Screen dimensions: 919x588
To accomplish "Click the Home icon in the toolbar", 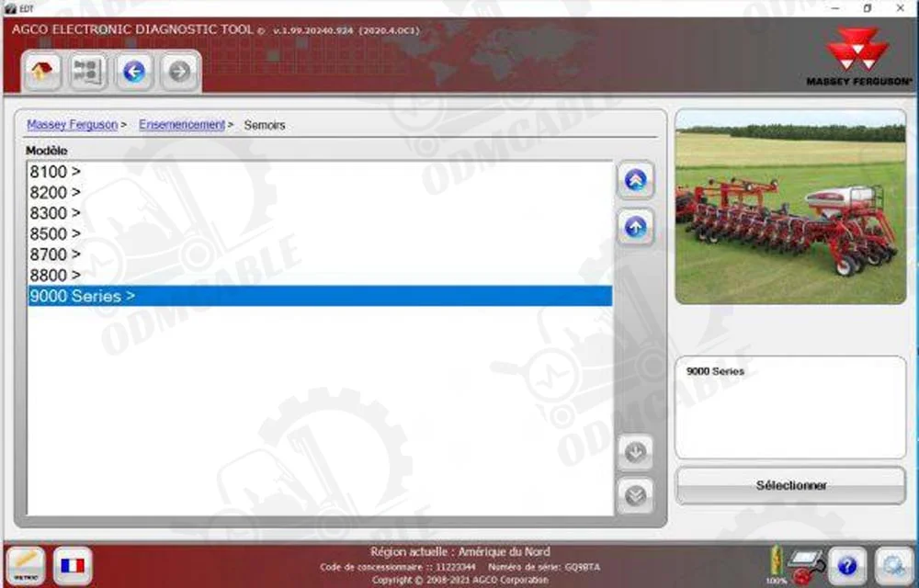I will click(43, 72).
